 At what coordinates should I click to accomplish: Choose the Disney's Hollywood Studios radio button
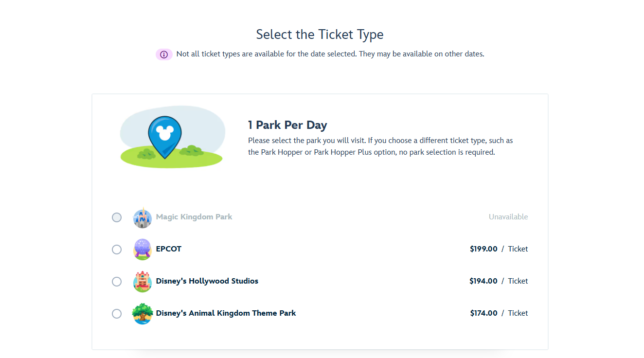tap(117, 282)
